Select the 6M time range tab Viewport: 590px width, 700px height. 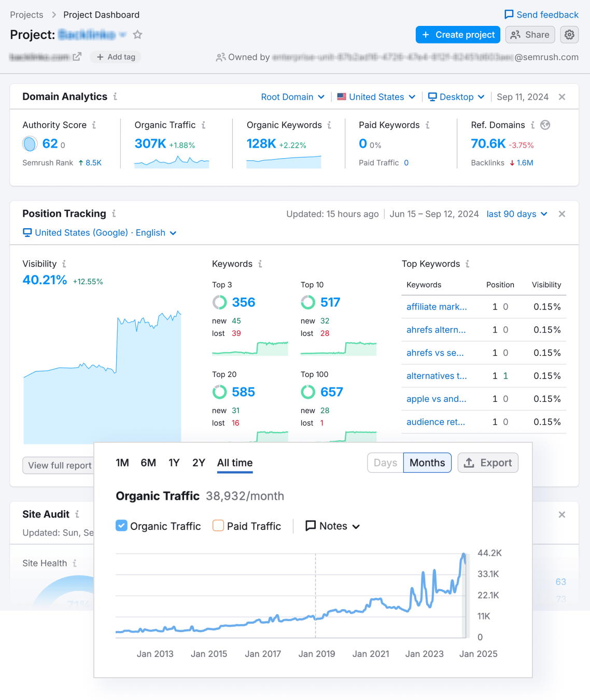[148, 463]
